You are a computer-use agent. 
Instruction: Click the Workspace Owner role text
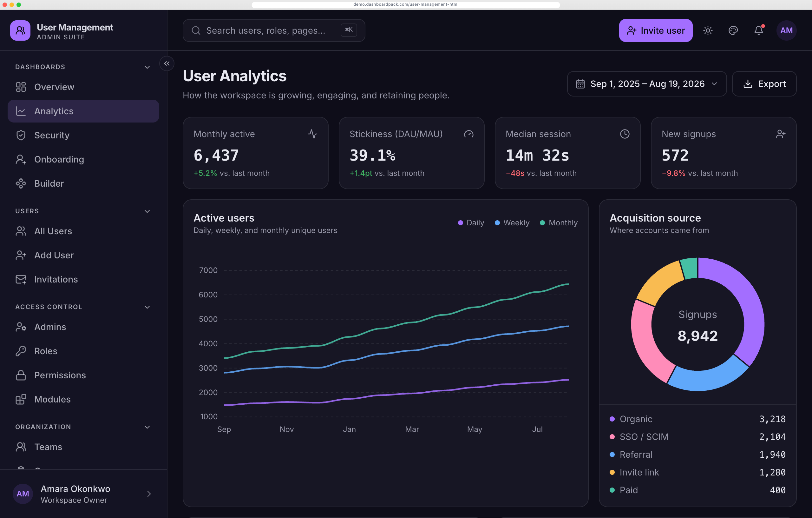point(74,500)
